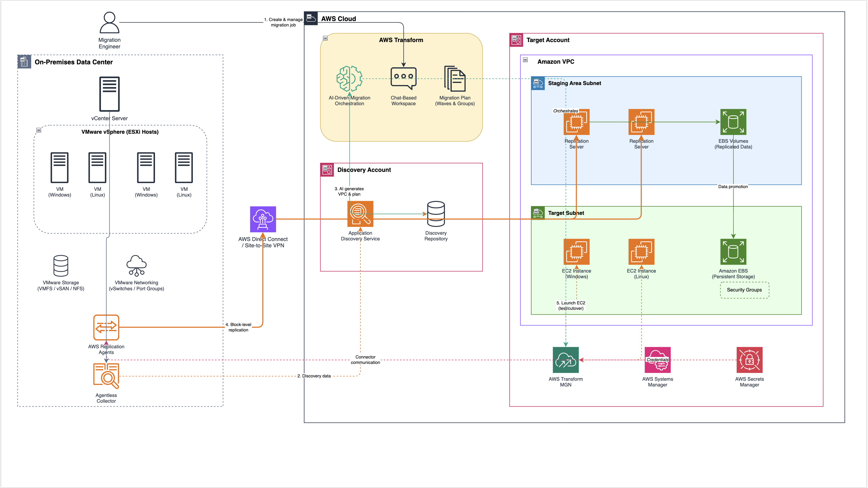Click the EC2 Instance (Windows) icon
The image size is (868, 488).
(x=577, y=252)
